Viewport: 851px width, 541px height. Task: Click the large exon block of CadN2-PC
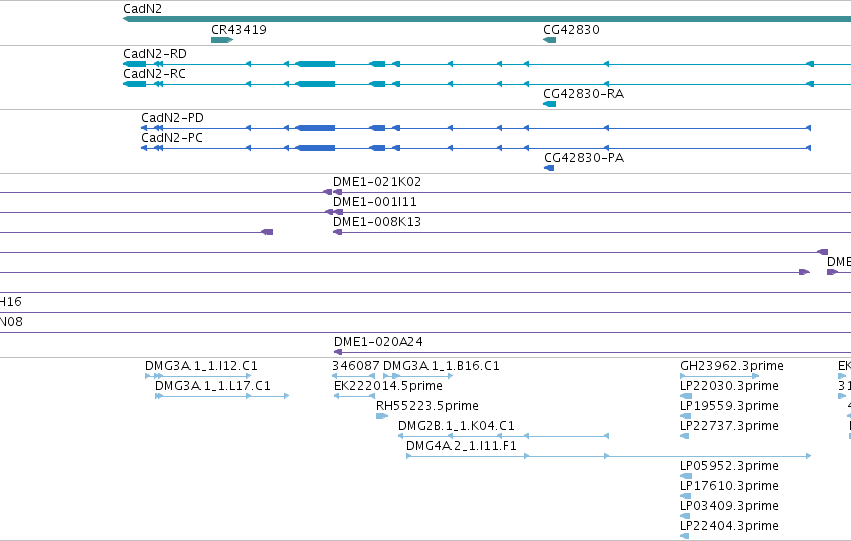click(315, 148)
